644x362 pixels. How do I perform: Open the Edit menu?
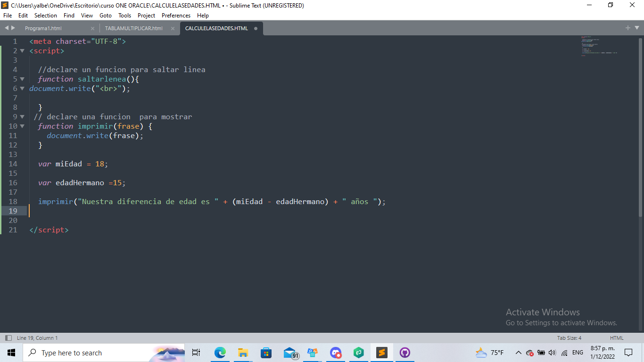tap(23, 16)
